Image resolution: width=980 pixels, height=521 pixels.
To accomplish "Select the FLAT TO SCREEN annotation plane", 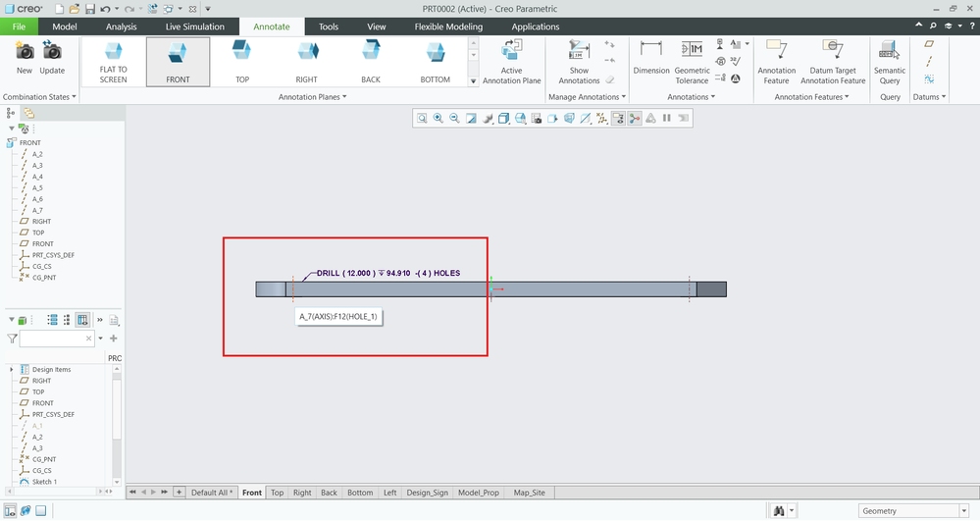I will coord(113,61).
